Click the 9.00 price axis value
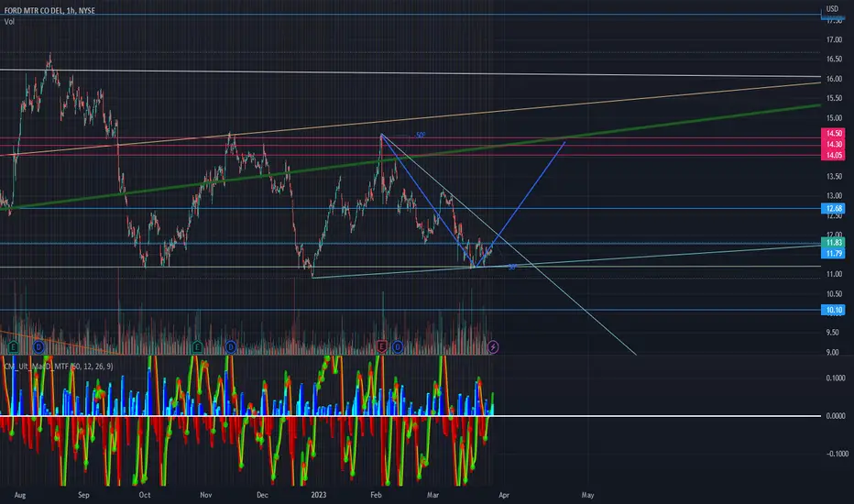Viewport: 854px width, 504px height. (832, 352)
